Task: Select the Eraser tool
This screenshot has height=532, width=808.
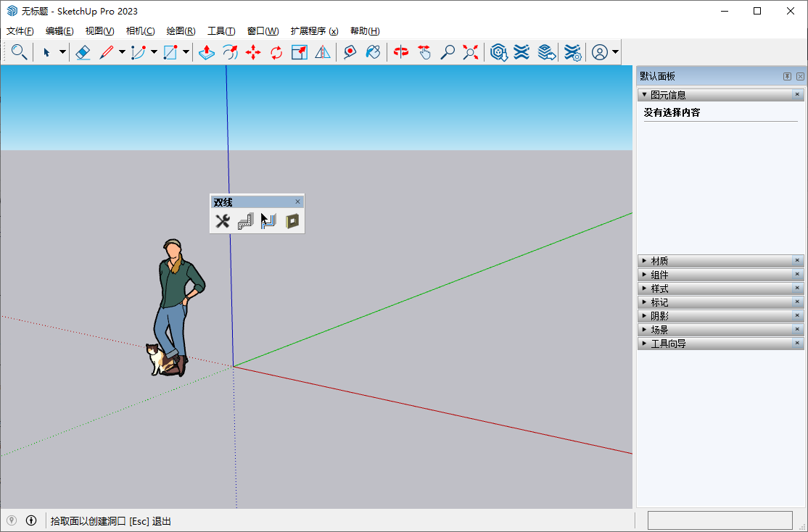Action: click(83, 52)
